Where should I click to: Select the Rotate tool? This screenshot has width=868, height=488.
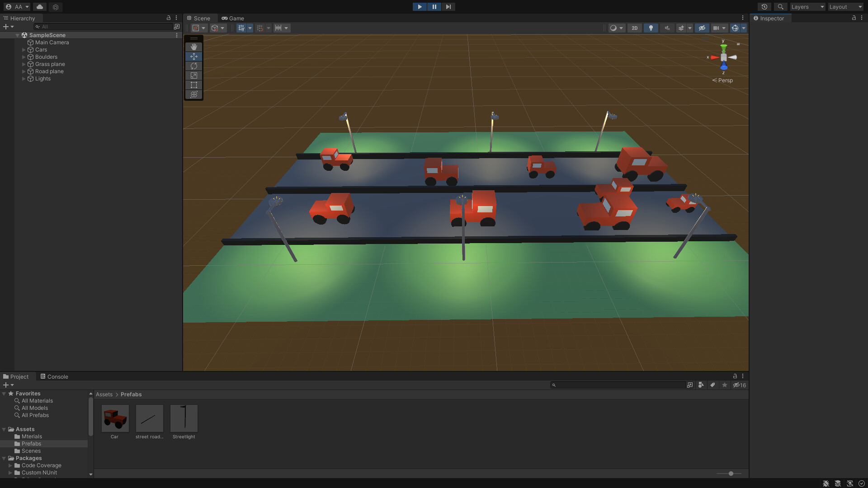(x=193, y=66)
